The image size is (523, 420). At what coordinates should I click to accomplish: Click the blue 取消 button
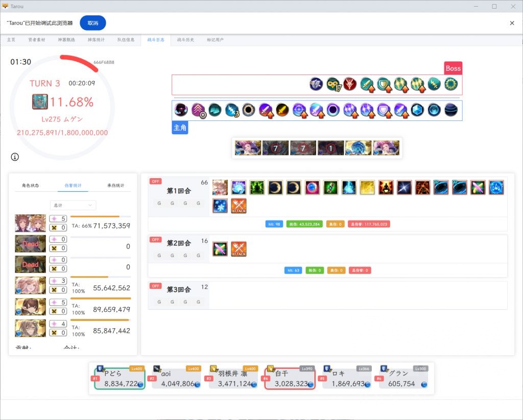93,23
